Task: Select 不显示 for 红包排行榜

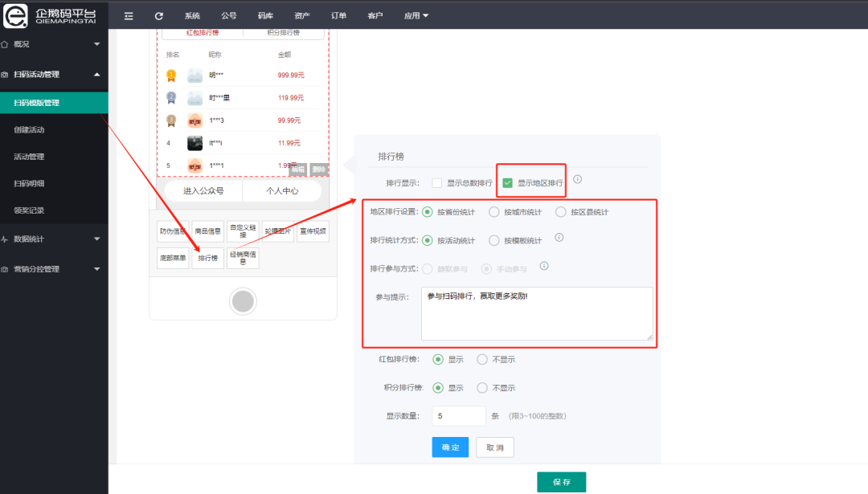Action: [482, 359]
